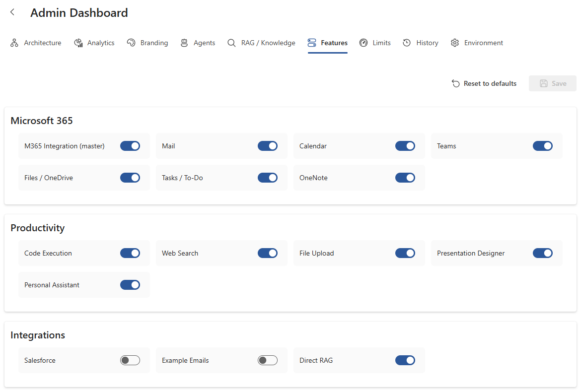Click the back navigation chevron
The image size is (581, 392).
12,12
